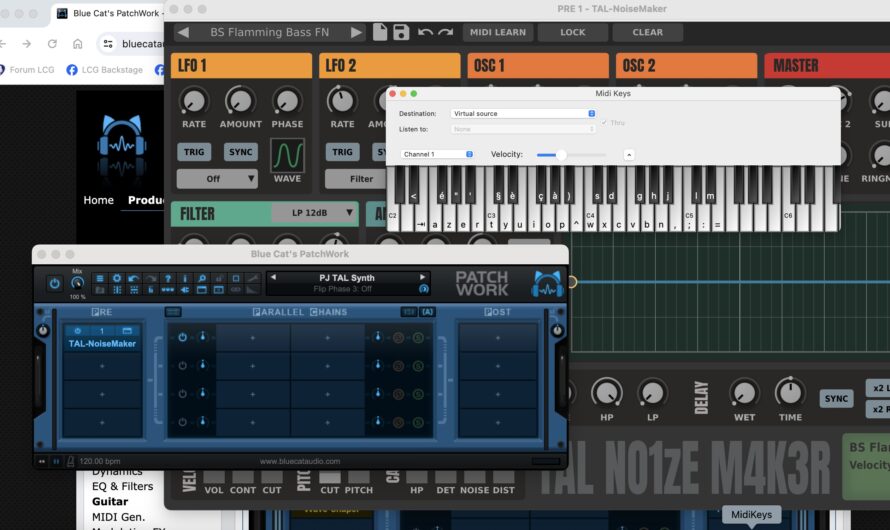Open the Listen to dropdown
This screenshot has width=890, height=530.
(x=523, y=129)
